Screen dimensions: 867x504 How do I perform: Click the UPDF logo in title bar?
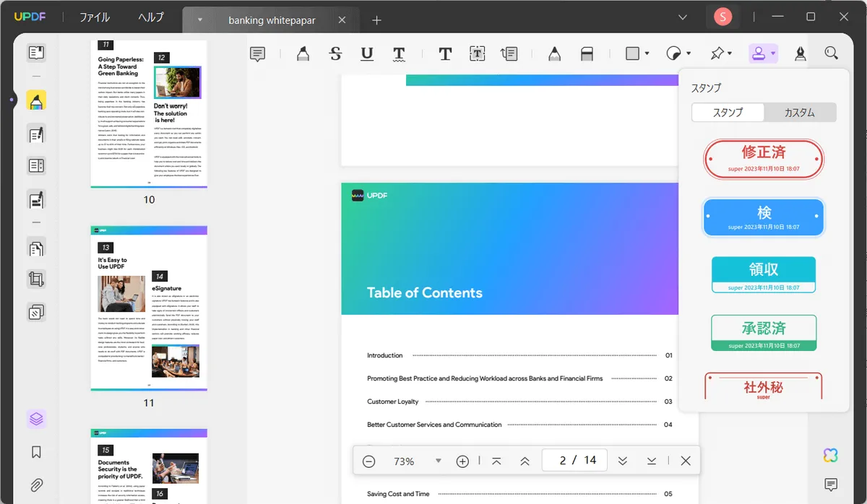[x=30, y=17]
